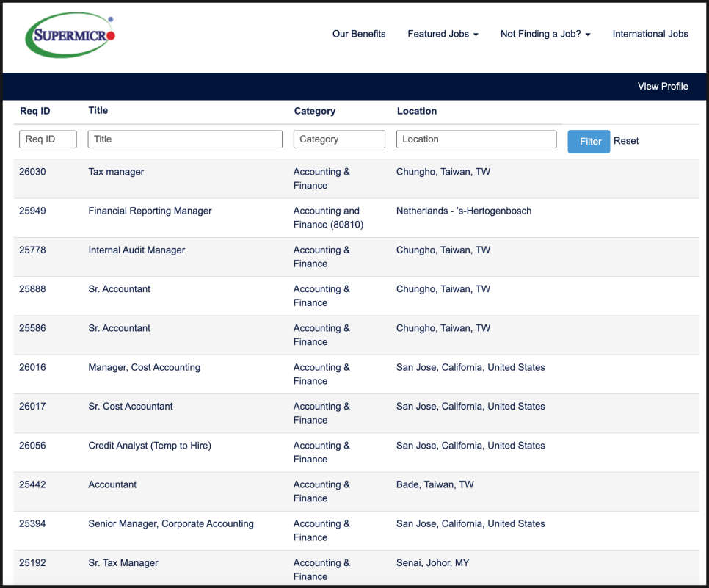This screenshot has height=588, width=709.
Task: Click Senai, Johor, MY location
Action: [433, 563]
